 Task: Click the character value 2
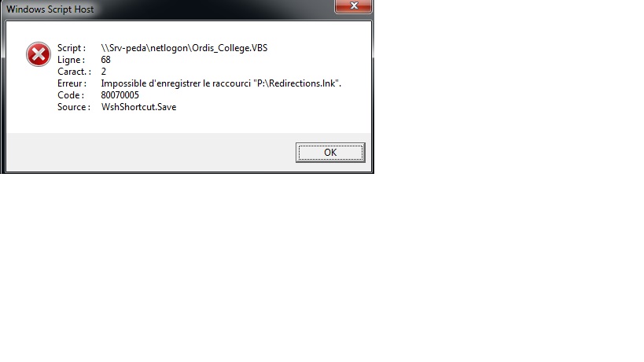click(x=104, y=72)
